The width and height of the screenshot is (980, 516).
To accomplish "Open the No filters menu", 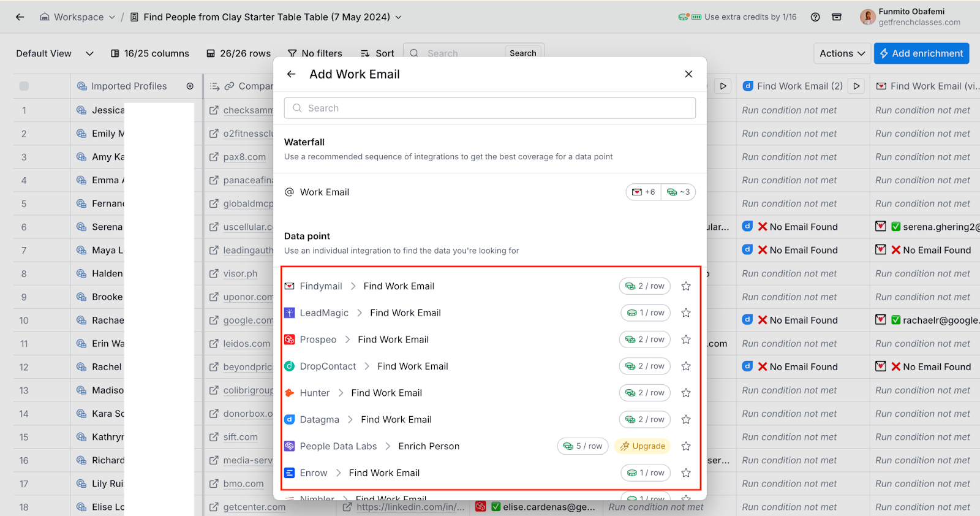I will pyautogui.click(x=315, y=53).
